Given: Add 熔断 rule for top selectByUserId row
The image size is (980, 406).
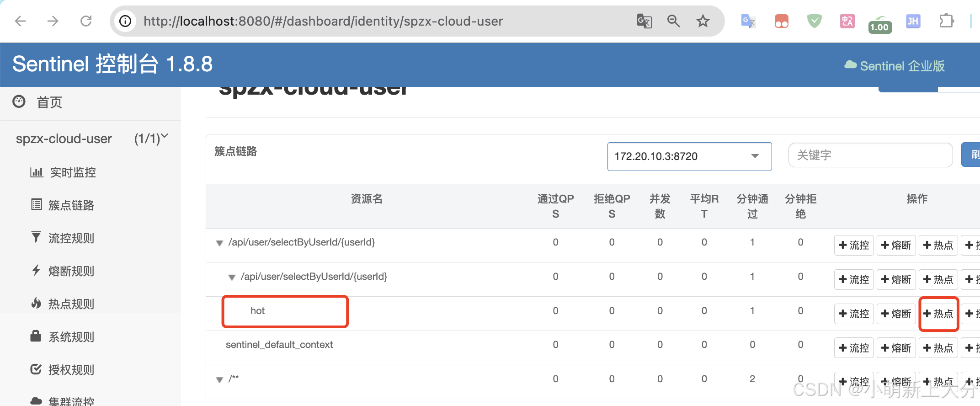Looking at the screenshot, I should point(896,245).
